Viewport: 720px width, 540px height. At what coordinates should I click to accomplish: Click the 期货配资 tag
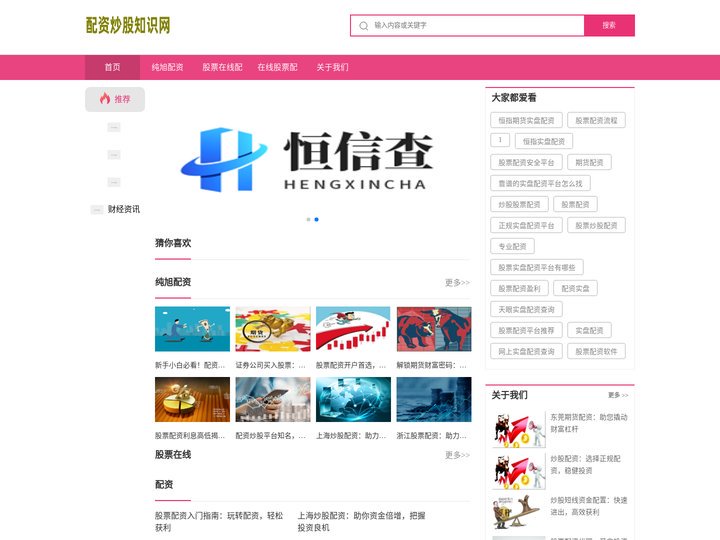tap(590, 163)
